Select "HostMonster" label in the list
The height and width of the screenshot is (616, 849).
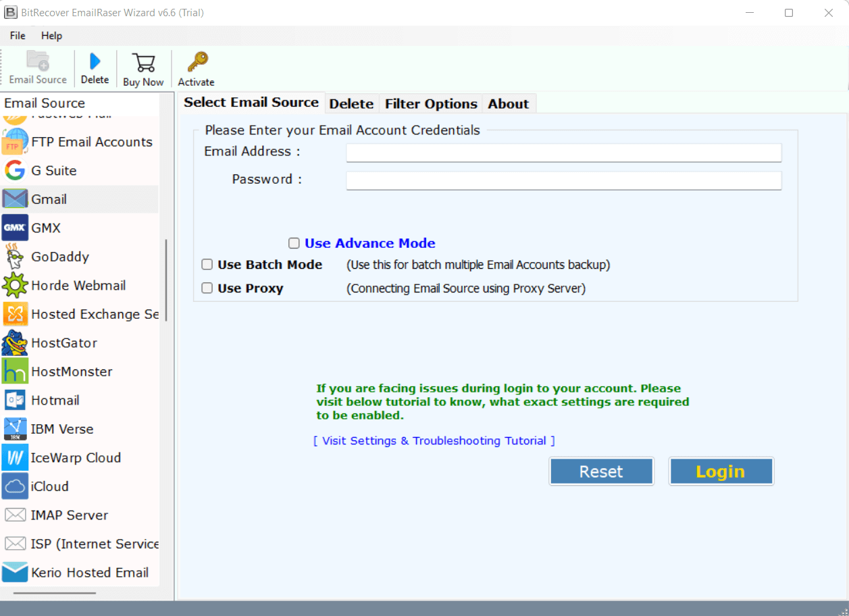72,371
